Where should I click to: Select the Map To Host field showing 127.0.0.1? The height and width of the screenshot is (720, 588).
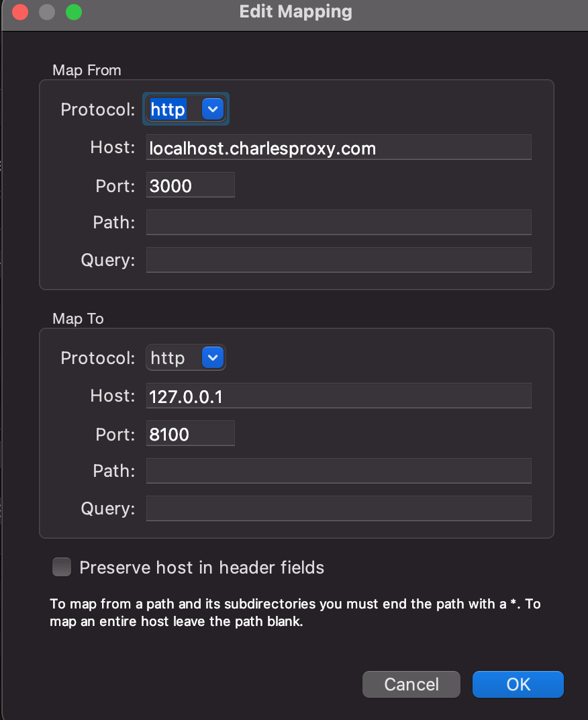338,396
